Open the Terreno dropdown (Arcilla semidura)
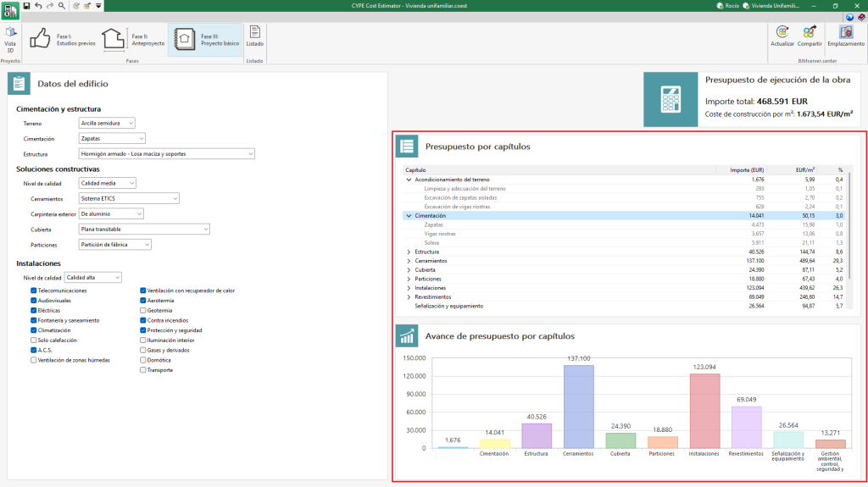The height and width of the screenshot is (487, 868). pos(107,123)
